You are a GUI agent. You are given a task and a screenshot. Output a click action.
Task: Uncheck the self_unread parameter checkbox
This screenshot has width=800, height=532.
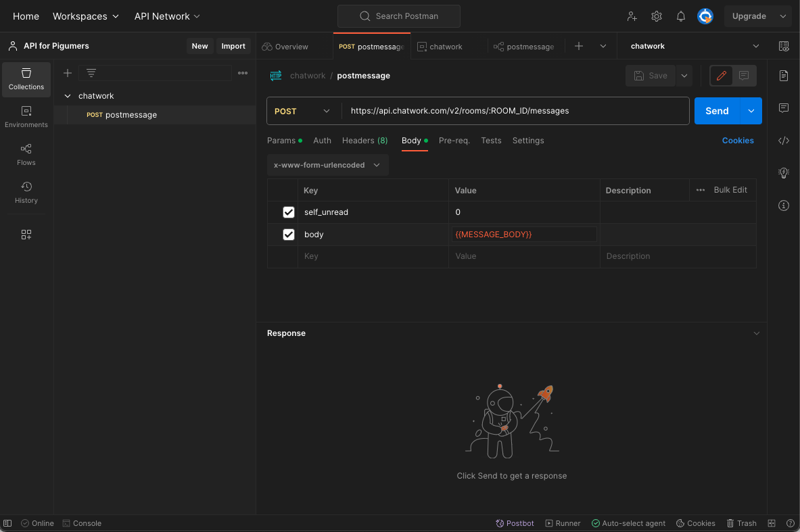(x=288, y=212)
